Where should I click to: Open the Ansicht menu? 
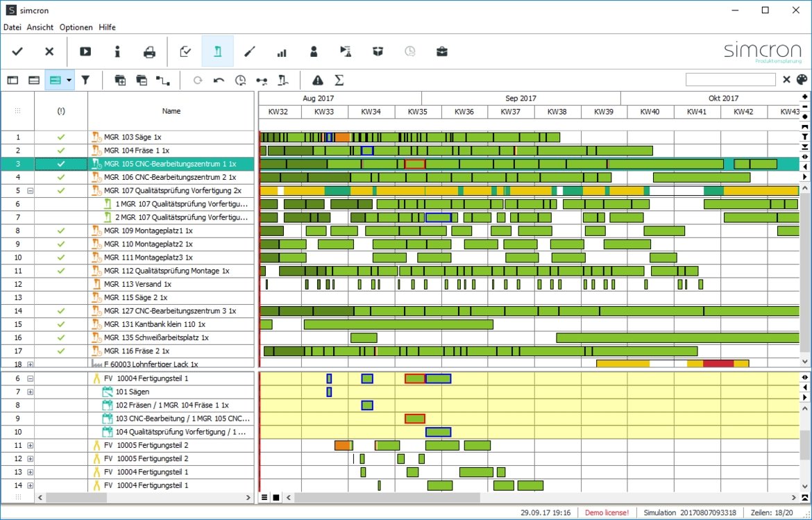40,27
